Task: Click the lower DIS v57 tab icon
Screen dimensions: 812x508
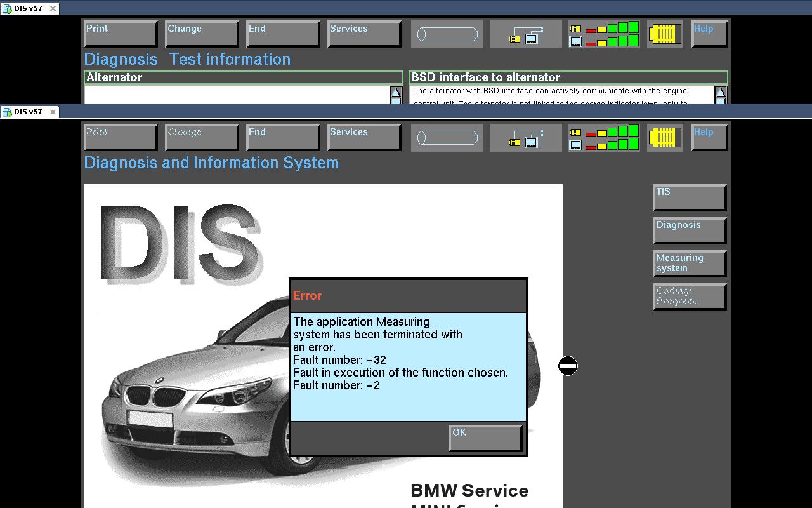Action: (7, 112)
